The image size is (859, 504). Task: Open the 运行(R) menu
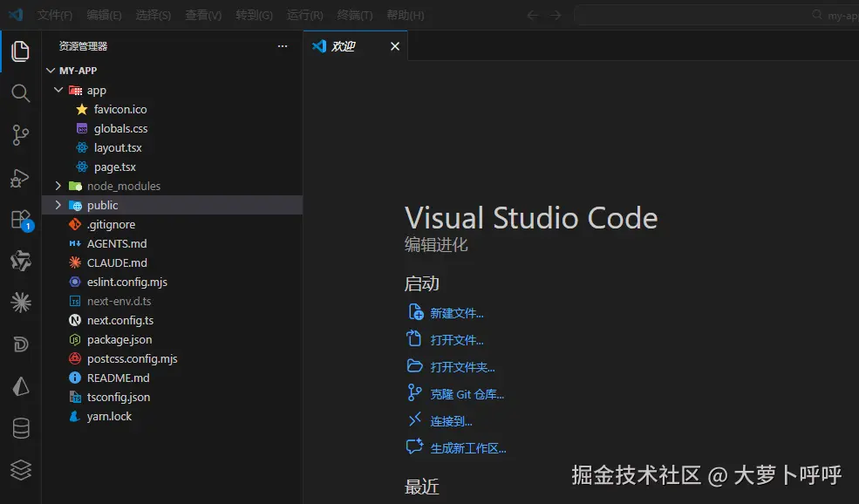coord(304,16)
